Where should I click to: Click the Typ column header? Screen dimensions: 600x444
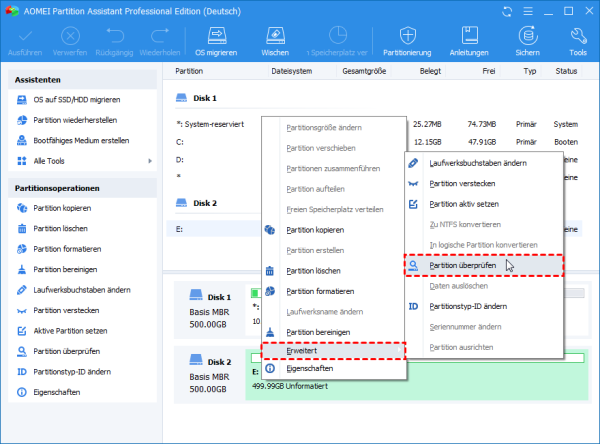(x=530, y=71)
